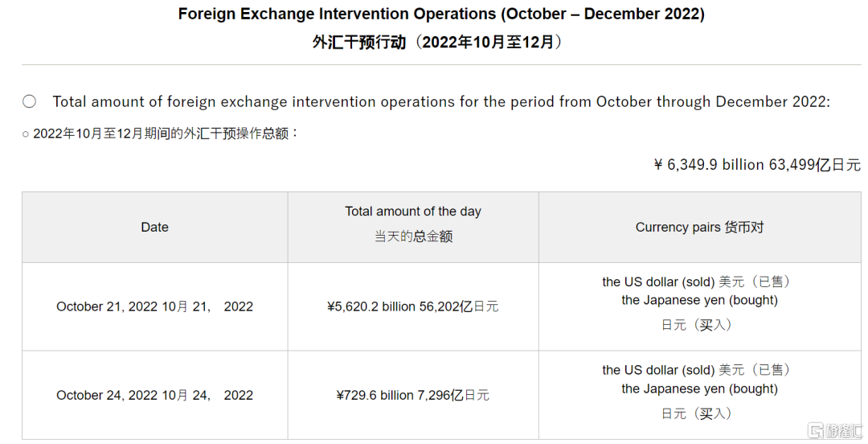The height and width of the screenshot is (444, 868).
Task: Click "the Japanese yen (bought)" in October 24 row
Action: (699, 388)
